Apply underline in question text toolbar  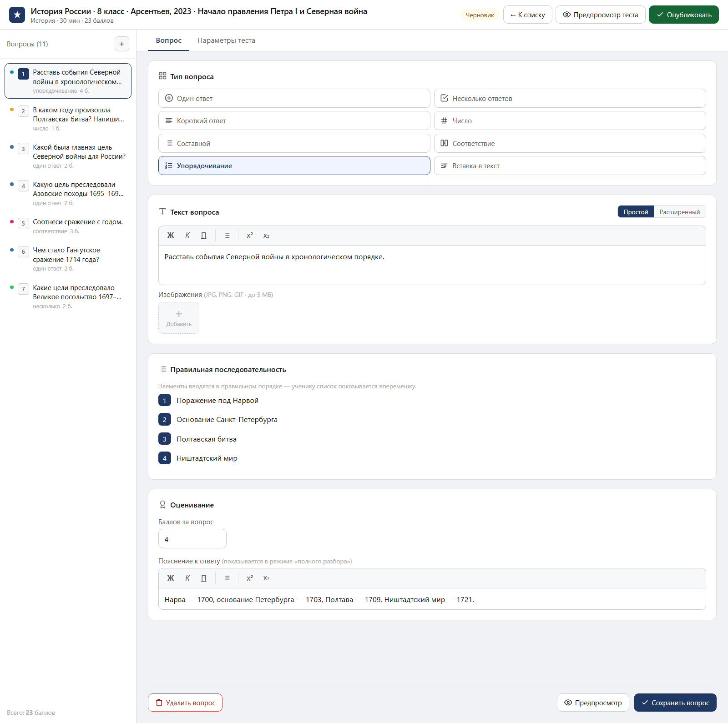pyautogui.click(x=203, y=236)
